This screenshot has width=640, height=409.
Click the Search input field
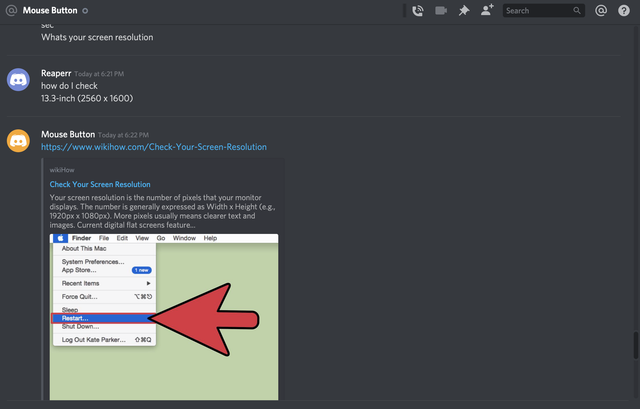(544, 11)
